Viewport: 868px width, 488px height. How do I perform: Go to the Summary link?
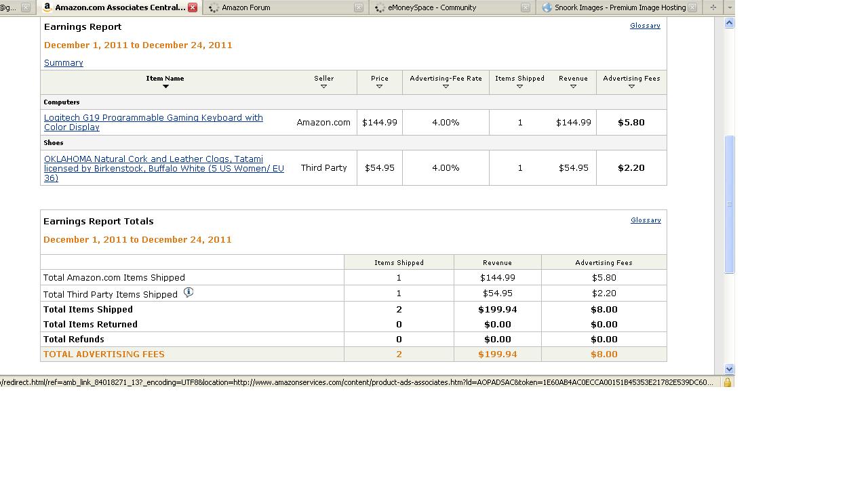coord(64,62)
